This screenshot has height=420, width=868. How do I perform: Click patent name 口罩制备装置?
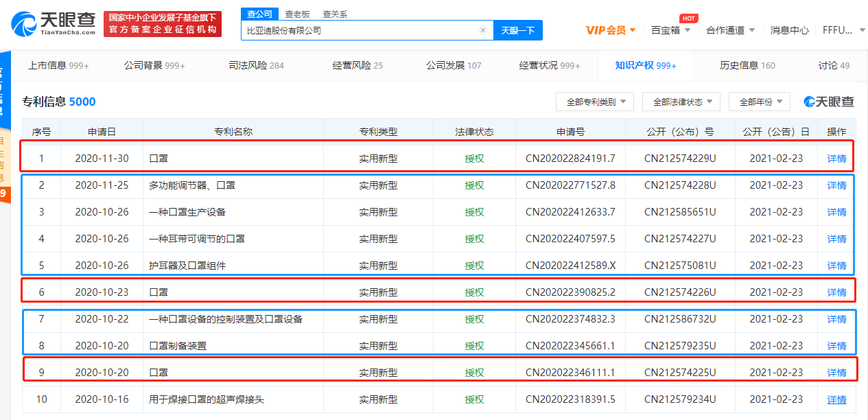tap(177, 346)
